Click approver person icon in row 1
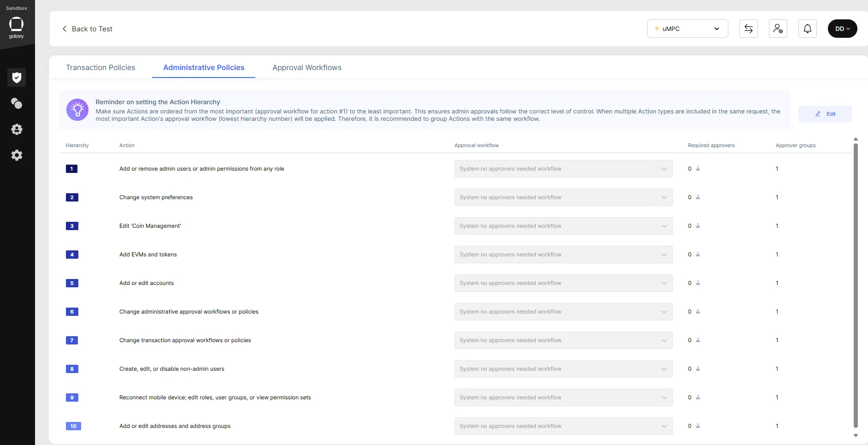868x445 pixels. 698,169
